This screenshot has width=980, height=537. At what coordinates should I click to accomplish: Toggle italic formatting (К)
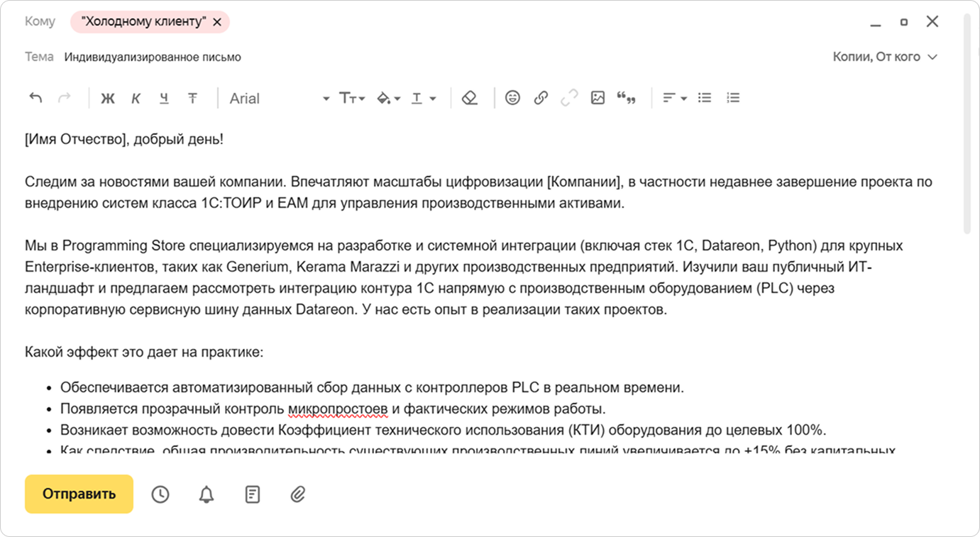click(x=136, y=99)
